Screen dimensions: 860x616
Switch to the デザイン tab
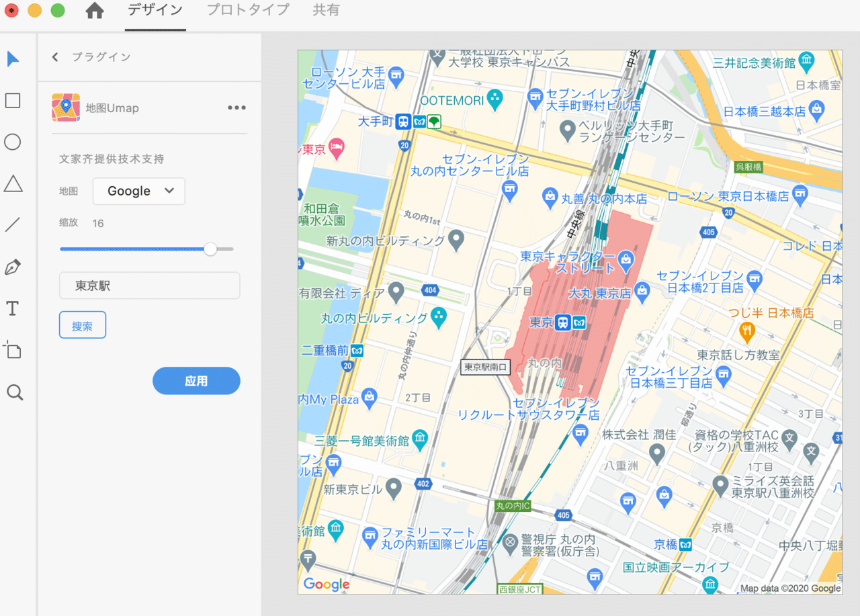pos(155,10)
